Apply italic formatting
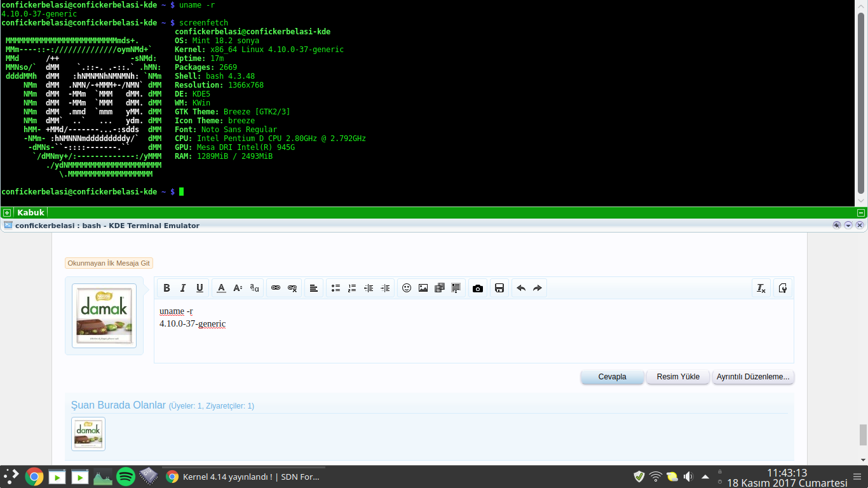The width and height of the screenshot is (868, 488). [x=183, y=288]
